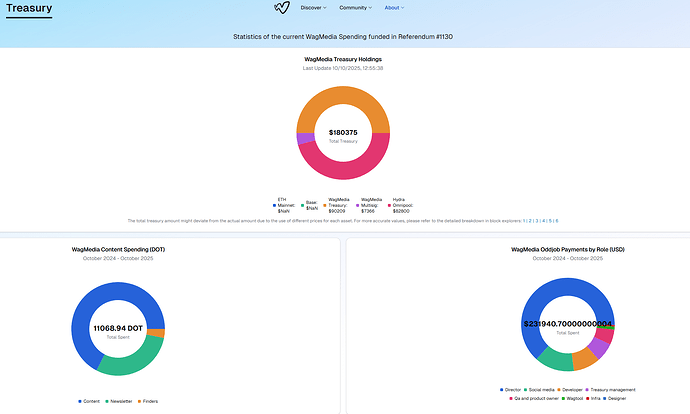The height and width of the screenshot is (414, 690).
Task: Click the Treasury management legend label
Action: (x=613, y=390)
